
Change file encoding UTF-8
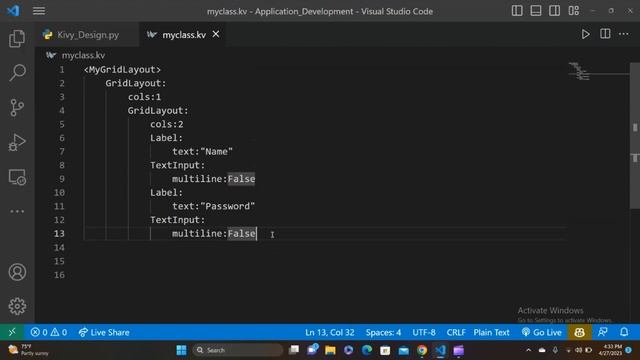coord(424,332)
